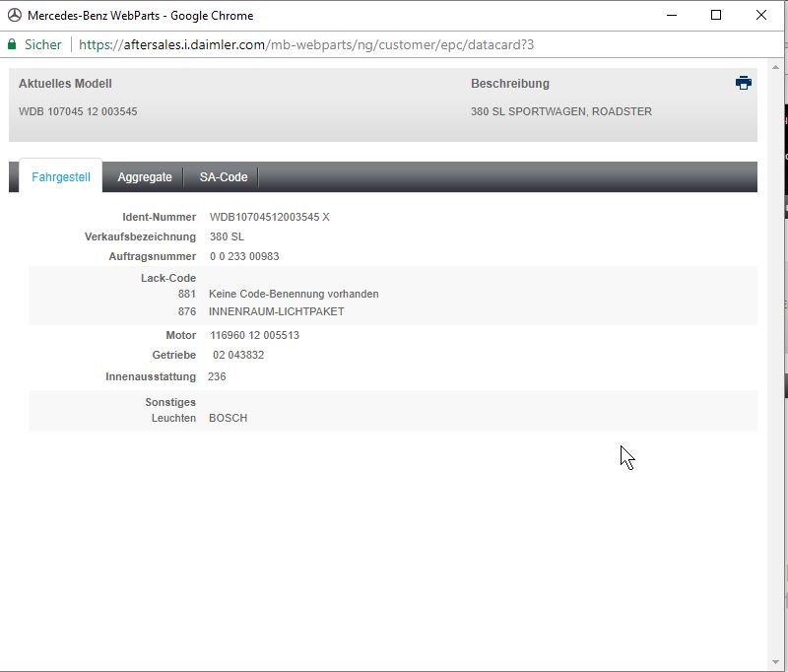Switch to the Aggregate tab
788x672 pixels.
click(145, 177)
